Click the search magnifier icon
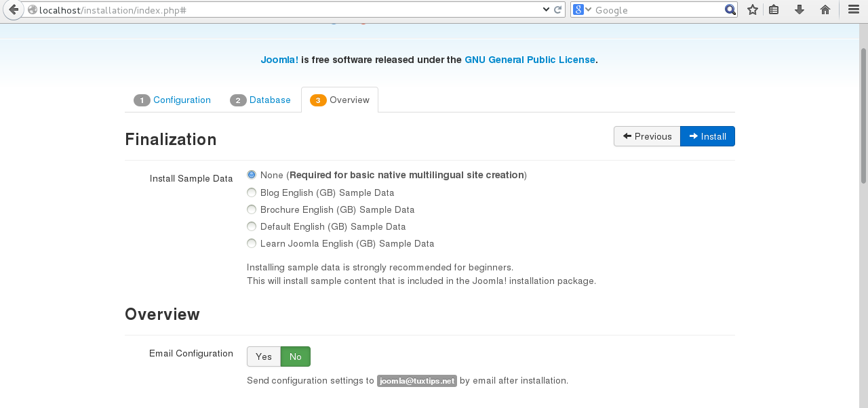 point(730,9)
